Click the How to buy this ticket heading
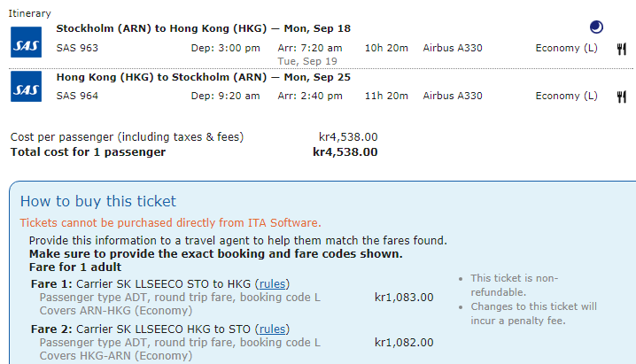Screen dimensions: 636x364 tap(98, 201)
